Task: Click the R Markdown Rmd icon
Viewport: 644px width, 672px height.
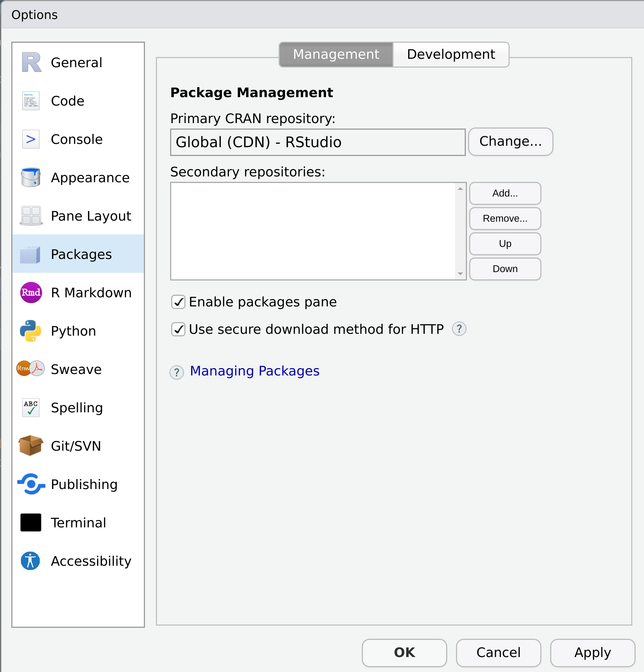Action: [x=31, y=293]
